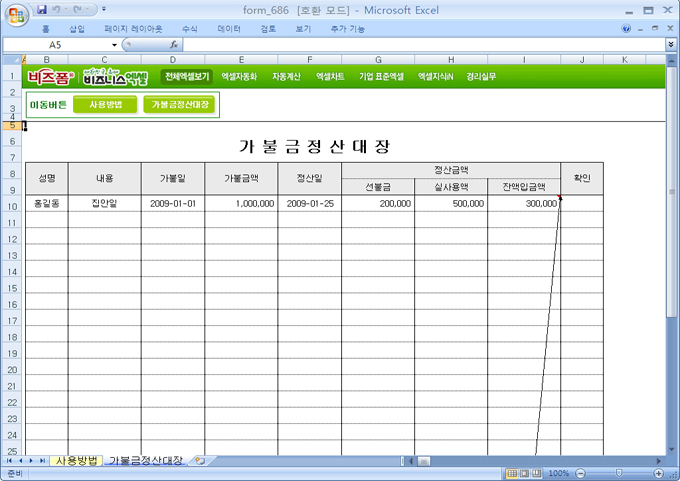Click zoom out minus icon
Image resolution: width=680 pixels, height=481 pixels.
[x=578, y=473]
